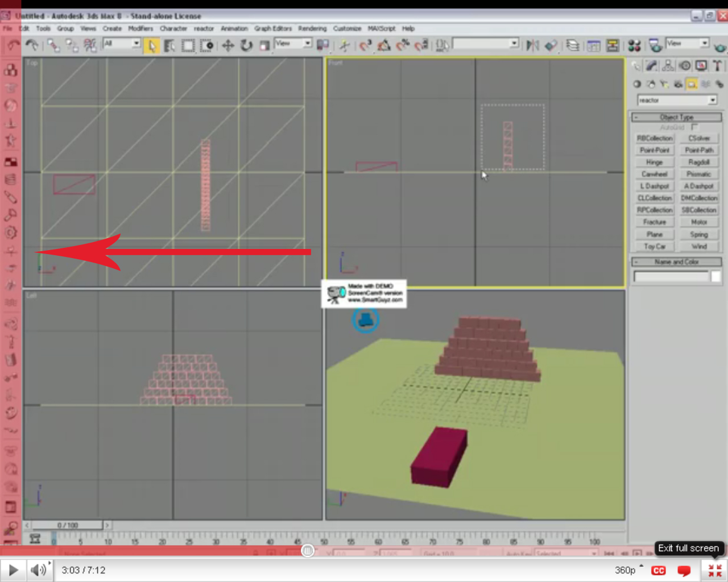Click the Ragdoll button
728x582 pixels.
pyautogui.click(x=699, y=162)
